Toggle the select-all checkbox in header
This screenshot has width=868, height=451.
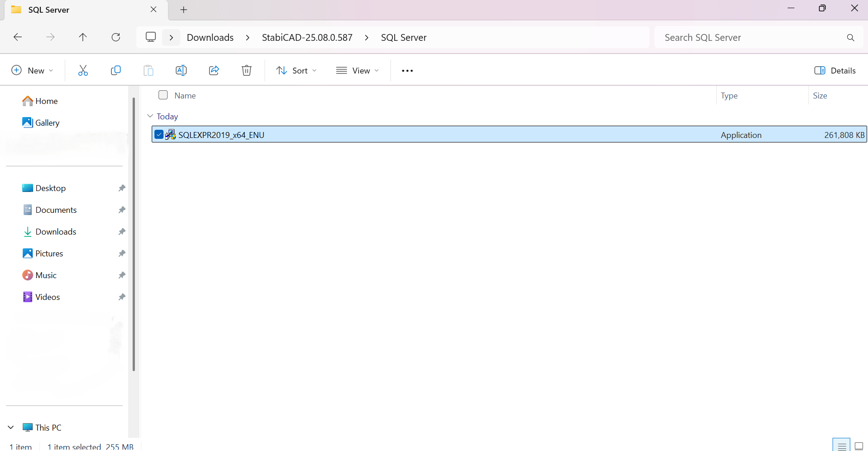163,95
